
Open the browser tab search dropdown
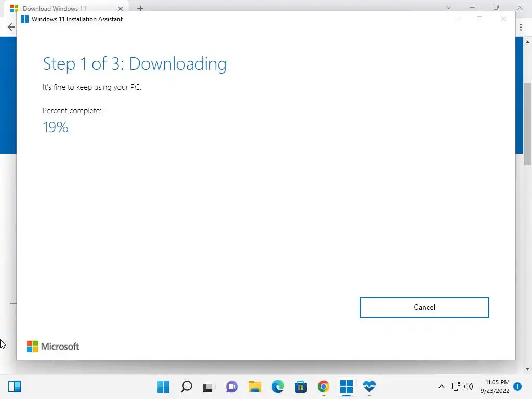coord(448,7)
